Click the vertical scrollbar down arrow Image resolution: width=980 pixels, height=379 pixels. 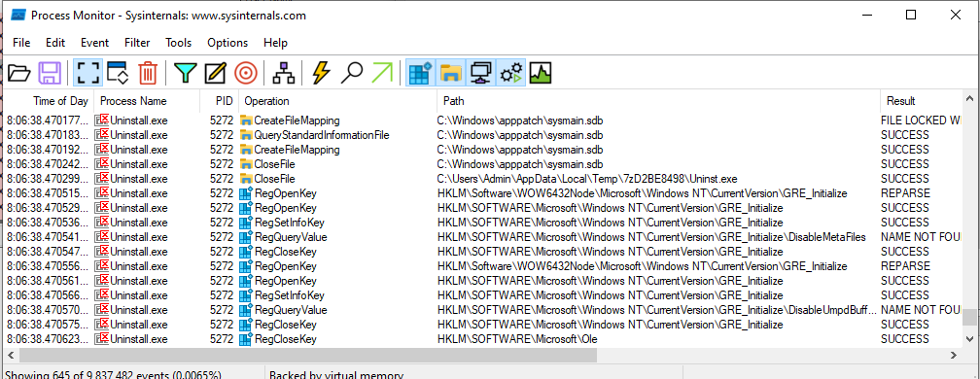[970, 340]
